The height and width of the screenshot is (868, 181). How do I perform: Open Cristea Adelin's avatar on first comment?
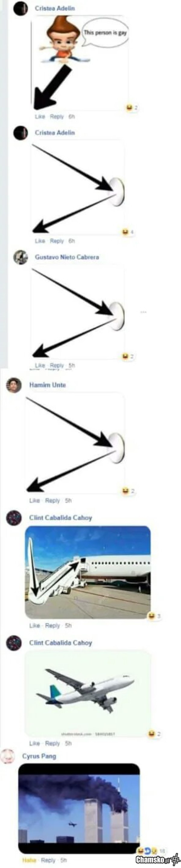[21, 8]
